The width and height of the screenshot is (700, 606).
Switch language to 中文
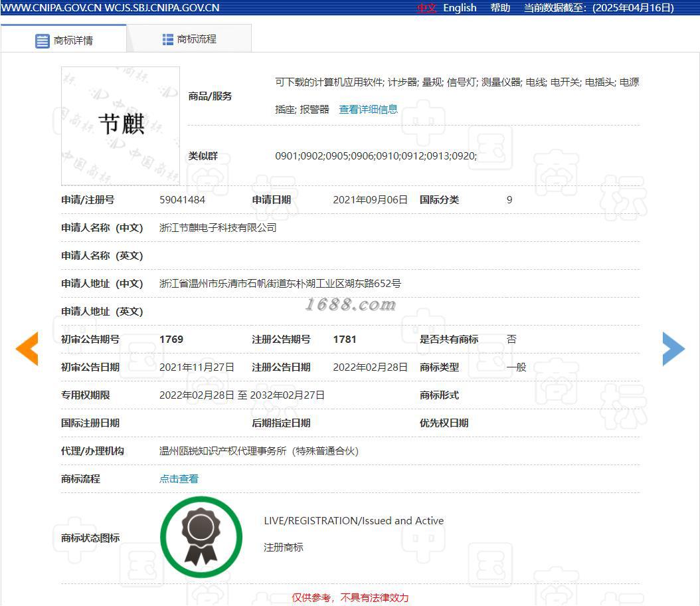click(x=426, y=8)
